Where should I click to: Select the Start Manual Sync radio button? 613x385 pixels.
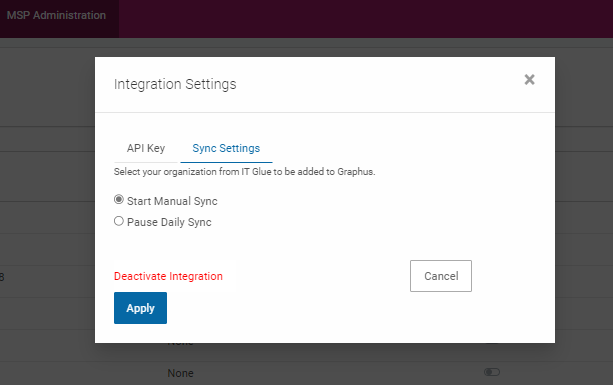pyautogui.click(x=119, y=200)
